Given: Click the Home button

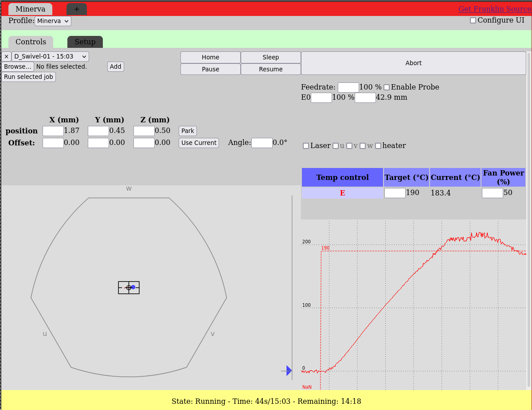Looking at the screenshot, I should pyautogui.click(x=211, y=57).
